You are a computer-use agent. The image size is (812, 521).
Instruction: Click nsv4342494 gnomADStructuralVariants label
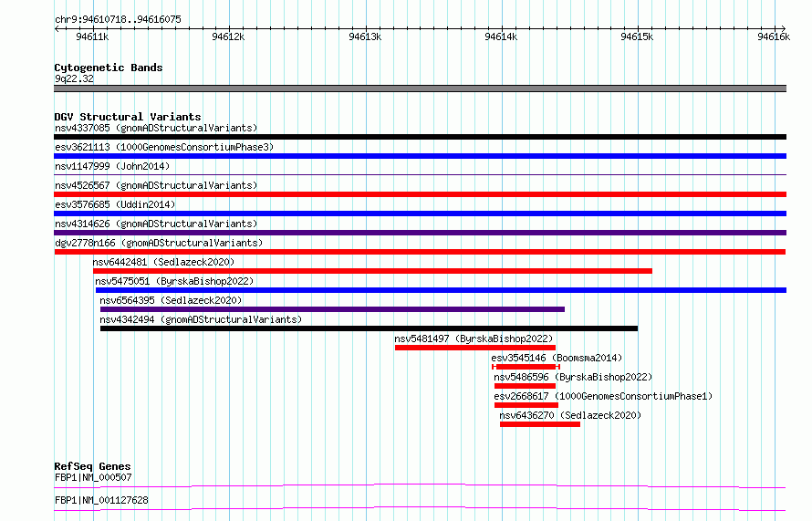tap(201, 319)
